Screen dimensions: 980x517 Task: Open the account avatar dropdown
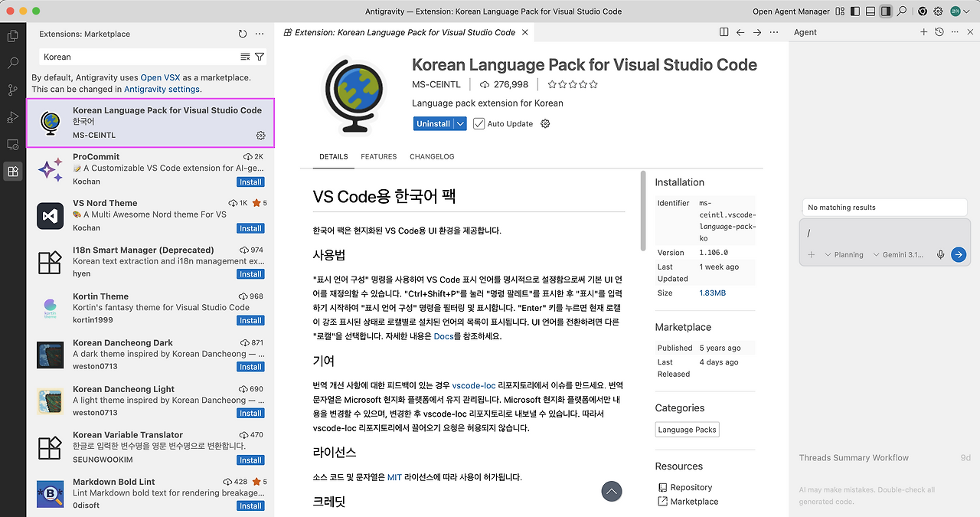click(x=959, y=11)
